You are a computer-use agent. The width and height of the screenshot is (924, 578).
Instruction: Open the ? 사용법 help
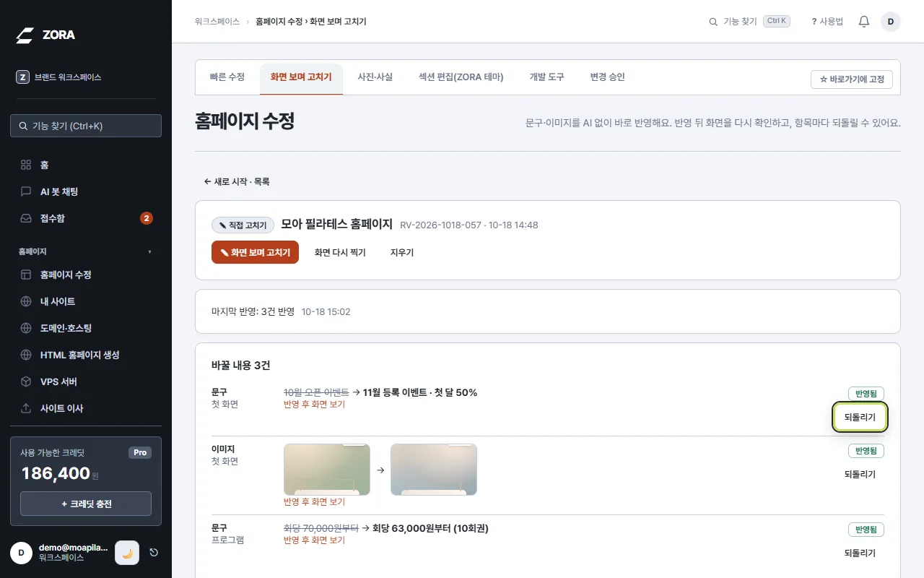[x=827, y=22]
